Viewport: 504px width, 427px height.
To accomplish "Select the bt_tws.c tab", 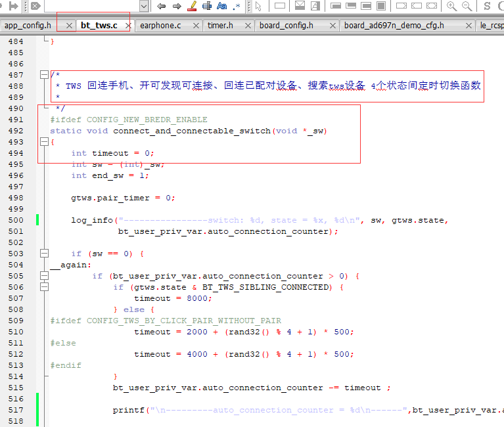I will point(99,26).
